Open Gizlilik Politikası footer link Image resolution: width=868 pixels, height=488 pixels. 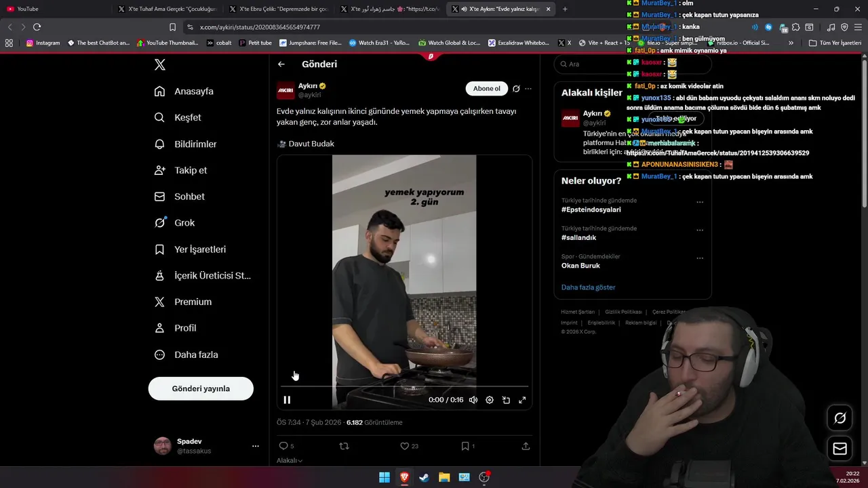point(623,312)
